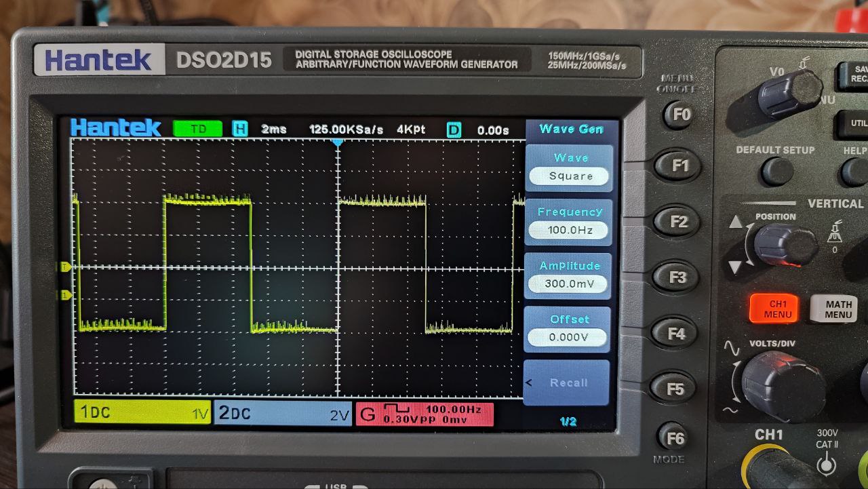868x489 pixels.
Task: Select the yellow channel 1 DC 1V readout
Action: click(143, 413)
